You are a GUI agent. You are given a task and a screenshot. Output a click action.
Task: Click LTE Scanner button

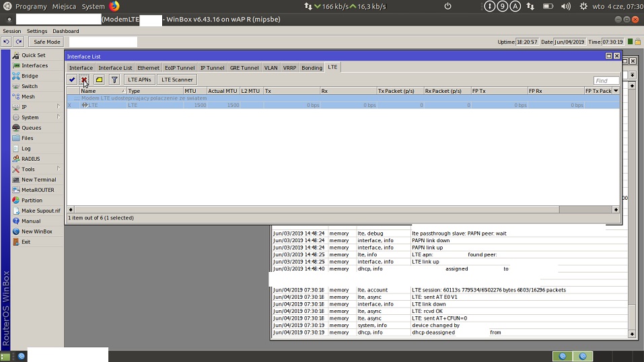pos(177,79)
